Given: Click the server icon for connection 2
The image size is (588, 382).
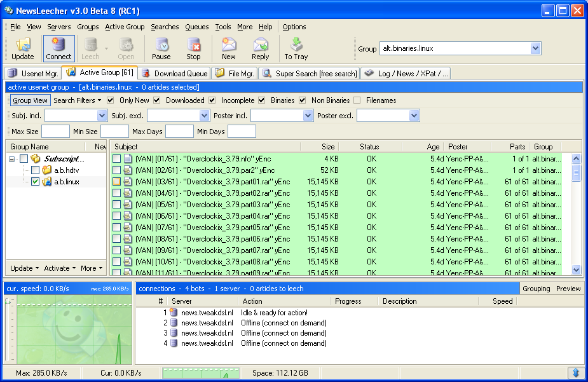Looking at the screenshot, I should coord(174,323).
